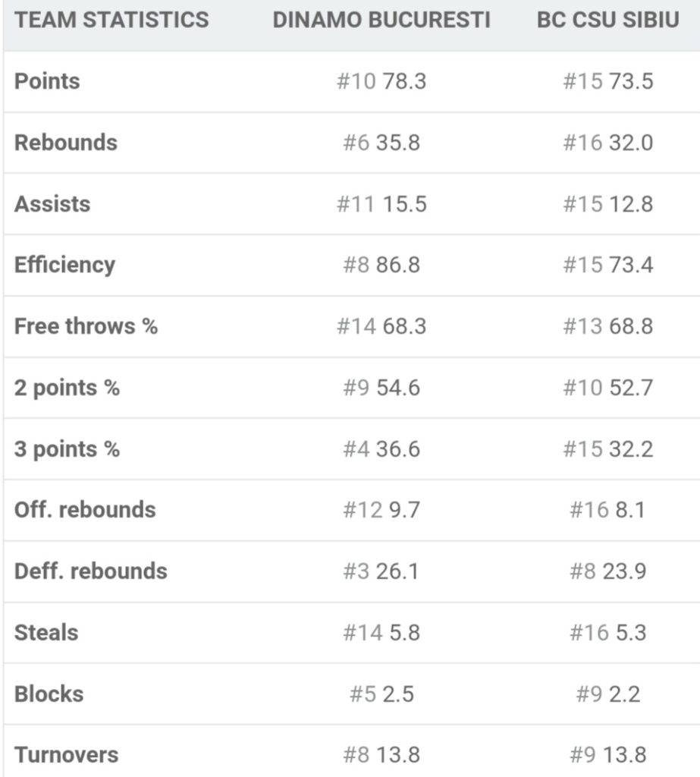The width and height of the screenshot is (700, 777).
Task: Click the Rebounds row label
Action: point(66,143)
